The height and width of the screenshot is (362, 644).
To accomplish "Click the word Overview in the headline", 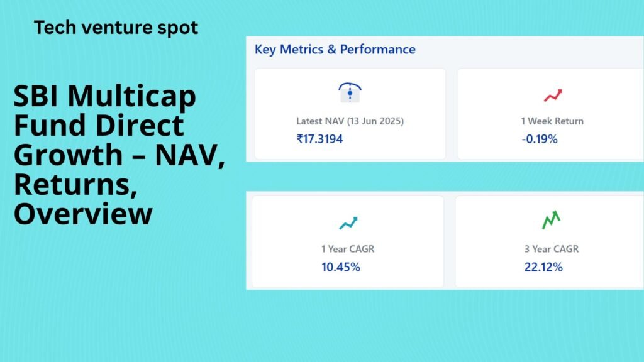I will pos(83,214).
